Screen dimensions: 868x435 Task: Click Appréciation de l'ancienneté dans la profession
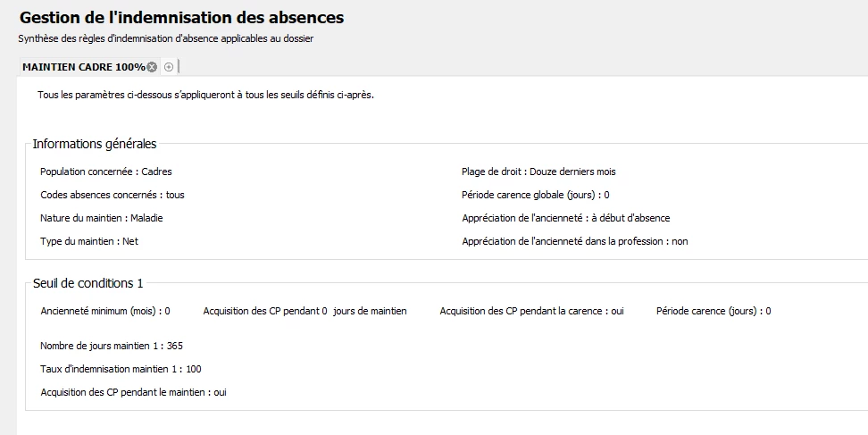click(x=574, y=241)
